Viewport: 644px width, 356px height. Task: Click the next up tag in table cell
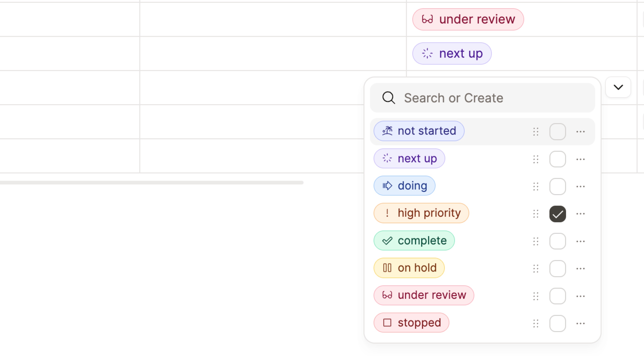(452, 53)
